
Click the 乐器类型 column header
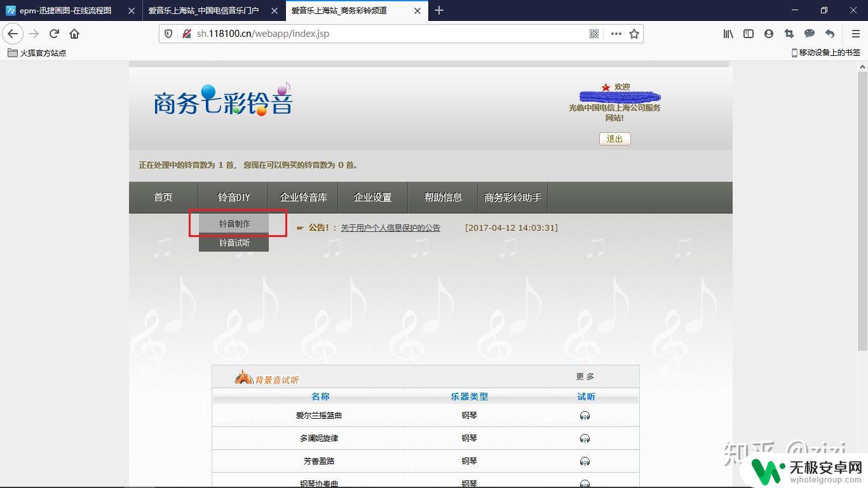[470, 396]
